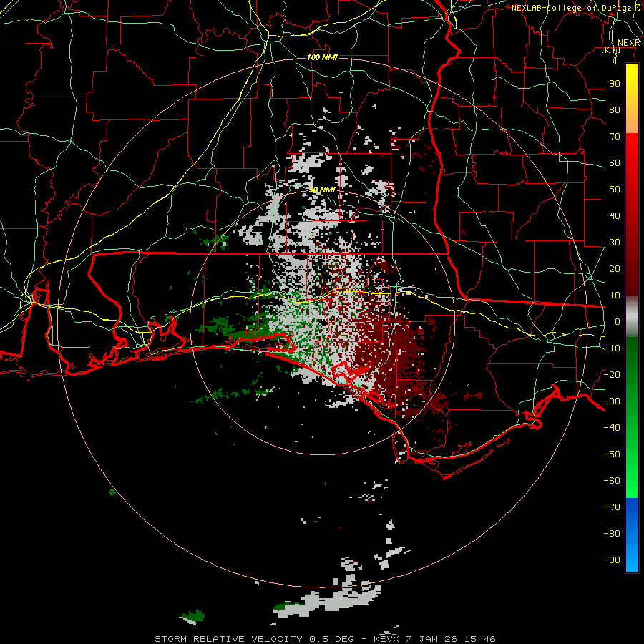Click the 80 value on velocity scale

click(x=615, y=110)
